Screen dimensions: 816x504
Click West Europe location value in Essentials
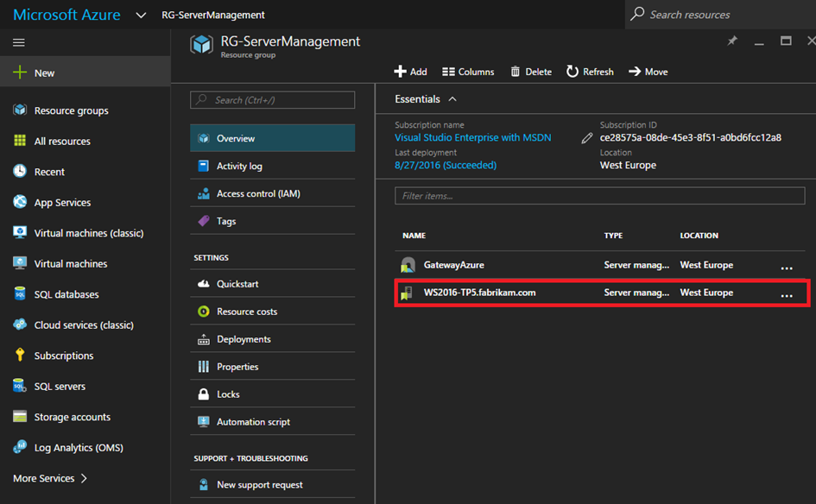click(x=628, y=165)
